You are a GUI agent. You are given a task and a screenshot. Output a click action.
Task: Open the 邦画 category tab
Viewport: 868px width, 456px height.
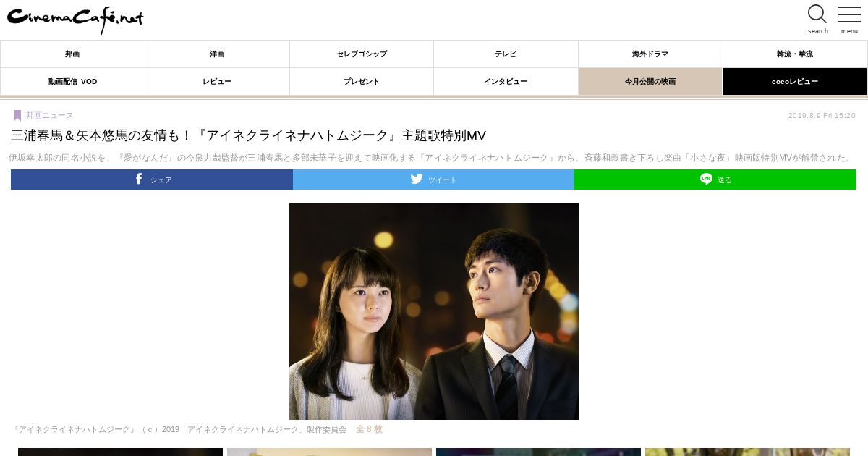(x=72, y=54)
